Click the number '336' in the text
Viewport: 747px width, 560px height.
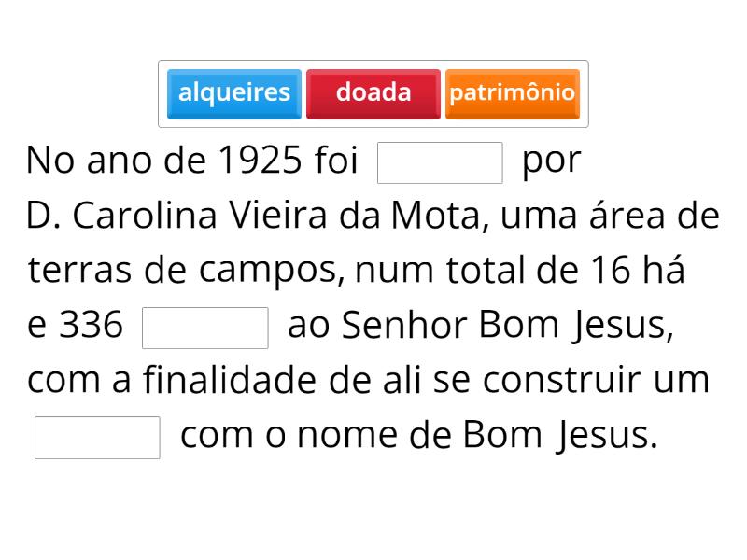tap(91, 327)
